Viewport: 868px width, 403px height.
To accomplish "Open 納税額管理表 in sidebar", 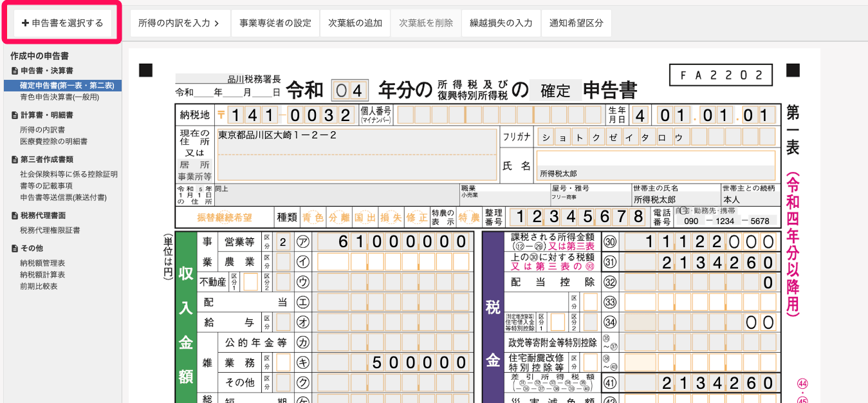I will pos(42,263).
